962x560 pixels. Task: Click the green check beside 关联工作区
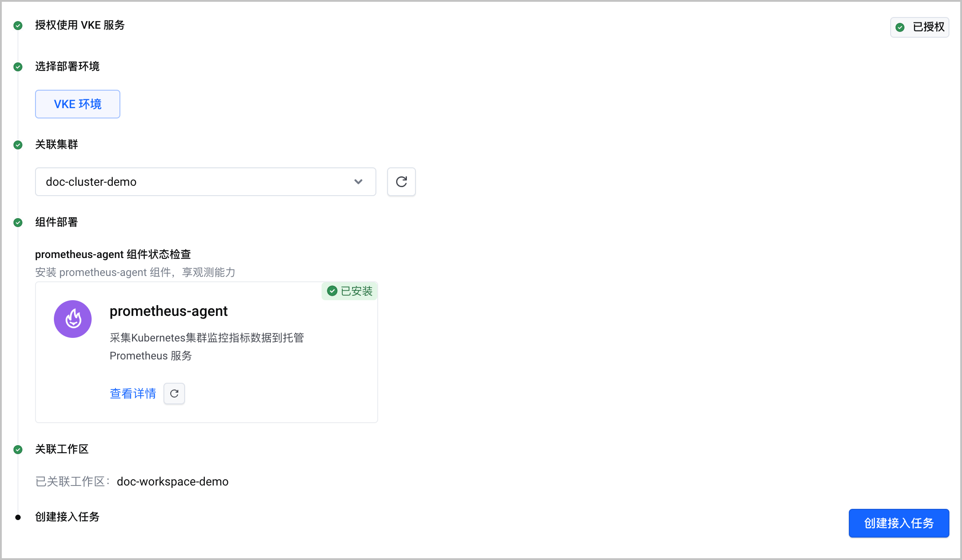point(18,450)
